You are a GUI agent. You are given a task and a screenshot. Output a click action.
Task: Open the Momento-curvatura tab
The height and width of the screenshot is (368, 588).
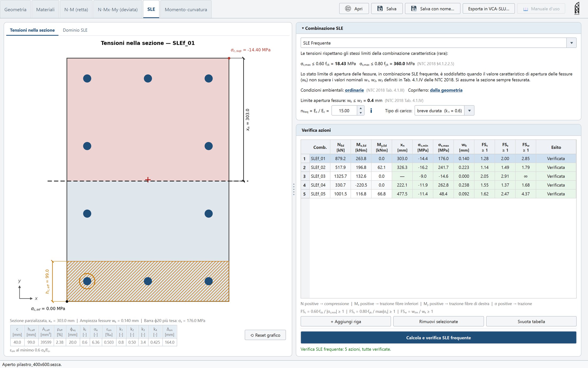click(186, 9)
